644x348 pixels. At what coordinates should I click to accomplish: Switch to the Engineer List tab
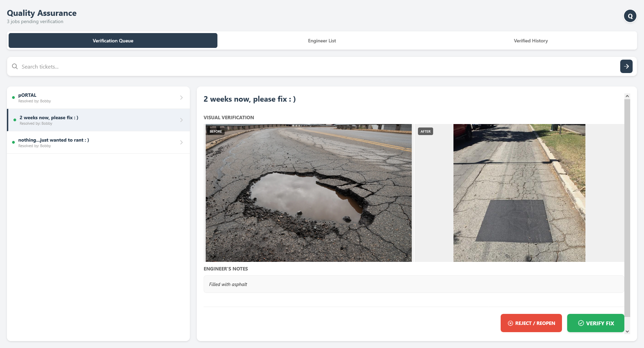coord(322,41)
